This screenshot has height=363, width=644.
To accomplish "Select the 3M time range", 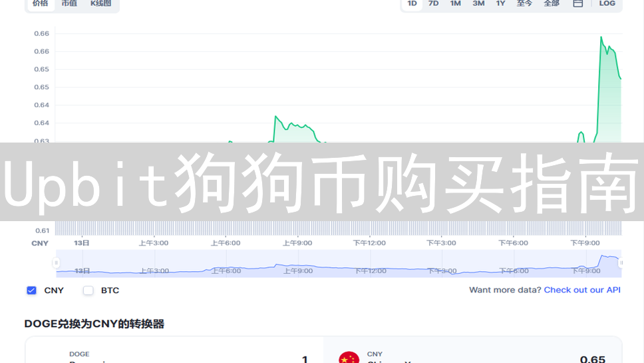I will (478, 4).
